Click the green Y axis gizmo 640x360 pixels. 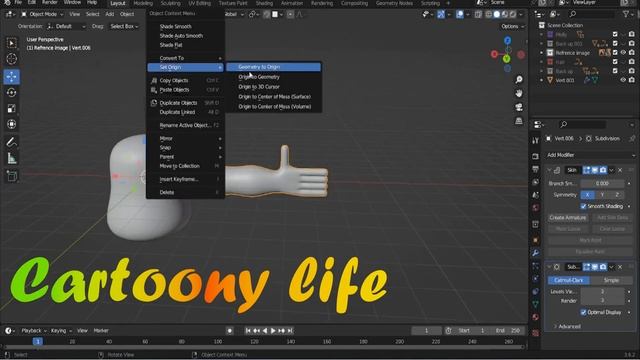pos(507,59)
